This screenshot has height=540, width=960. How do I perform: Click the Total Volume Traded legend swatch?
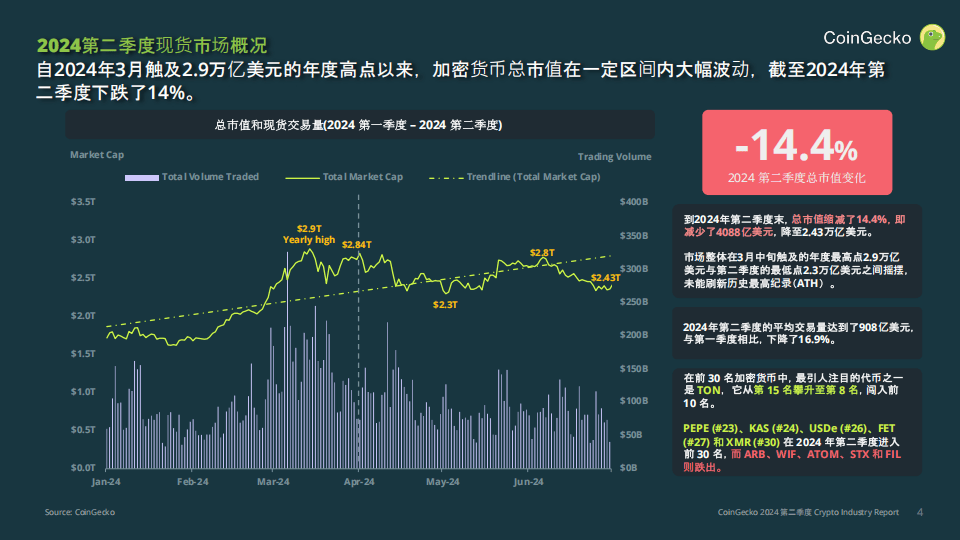click(141, 178)
